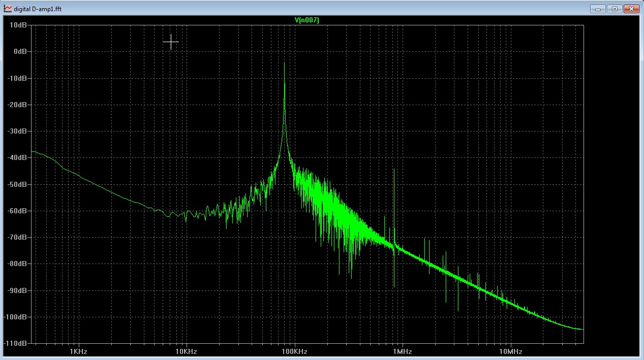Click the 10KHz horizontal axis label
This screenshot has width=644, height=360.
pos(186,351)
